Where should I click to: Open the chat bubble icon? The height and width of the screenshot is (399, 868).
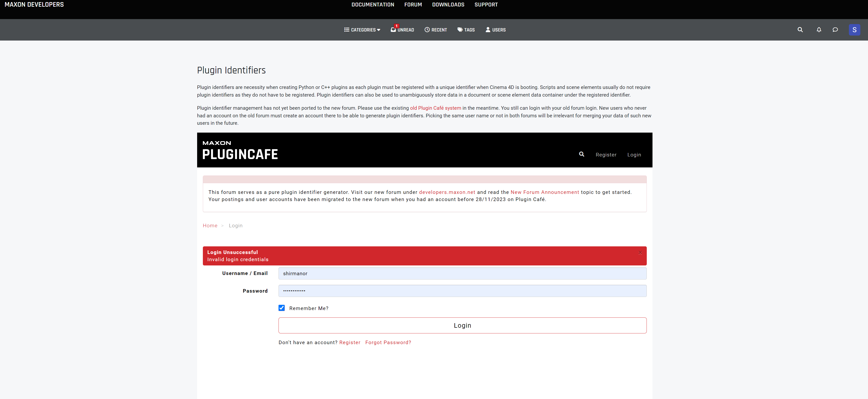click(835, 30)
